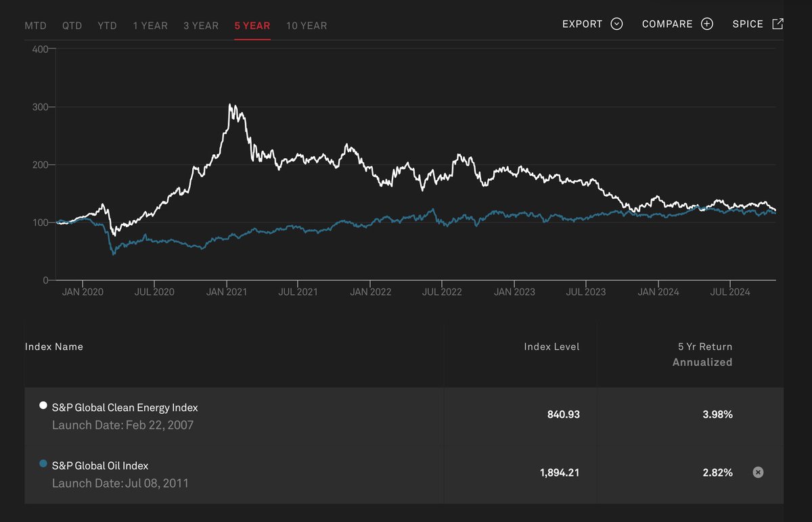812x522 pixels.
Task: Click the JAN 2020 axis label
Action: (83, 292)
